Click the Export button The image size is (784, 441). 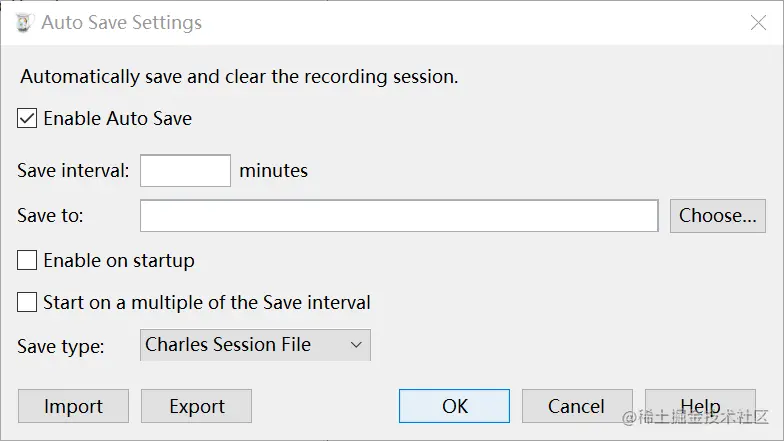(x=196, y=406)
